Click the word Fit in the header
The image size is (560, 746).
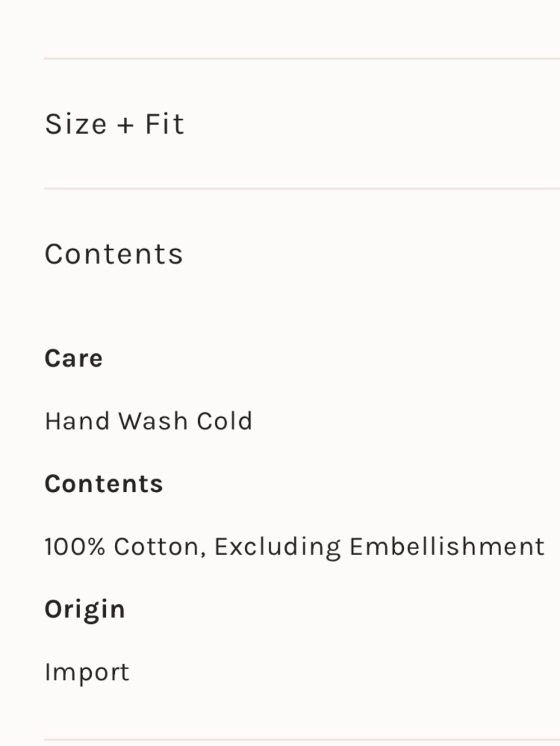[165, 124]
